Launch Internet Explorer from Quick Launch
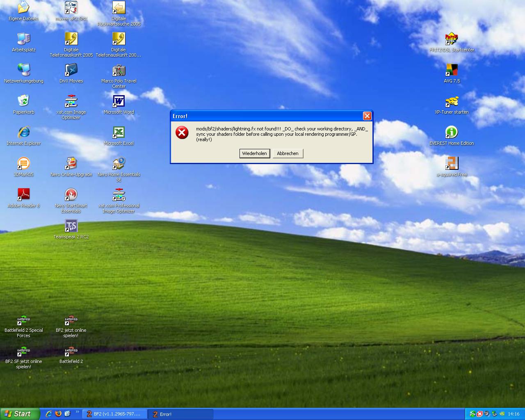Screen dimensions: 525x420 [x=49, y=414]
